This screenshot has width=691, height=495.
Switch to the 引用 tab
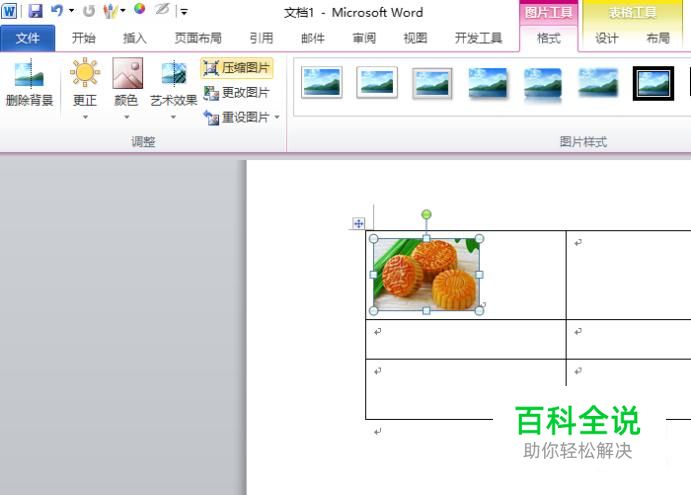tap(261, 38)
